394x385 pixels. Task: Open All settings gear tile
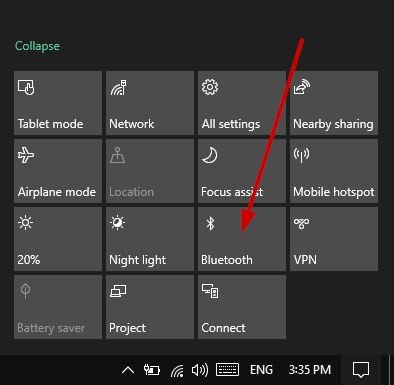click(x=242, y=103)
